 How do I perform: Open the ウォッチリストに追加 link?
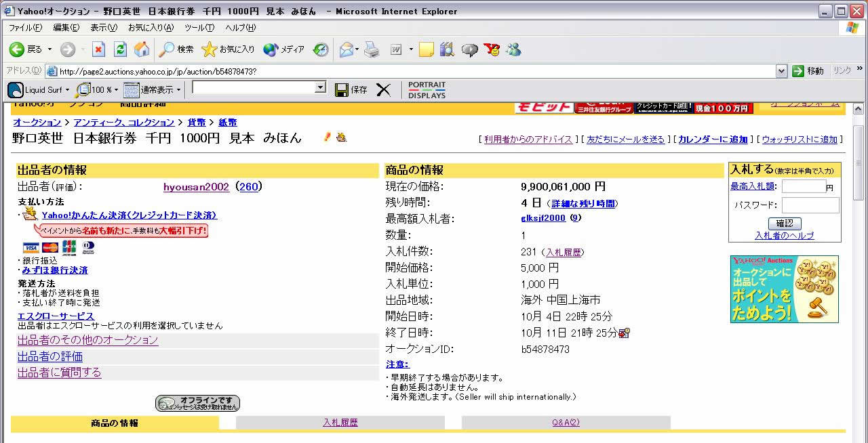[800, 140]
